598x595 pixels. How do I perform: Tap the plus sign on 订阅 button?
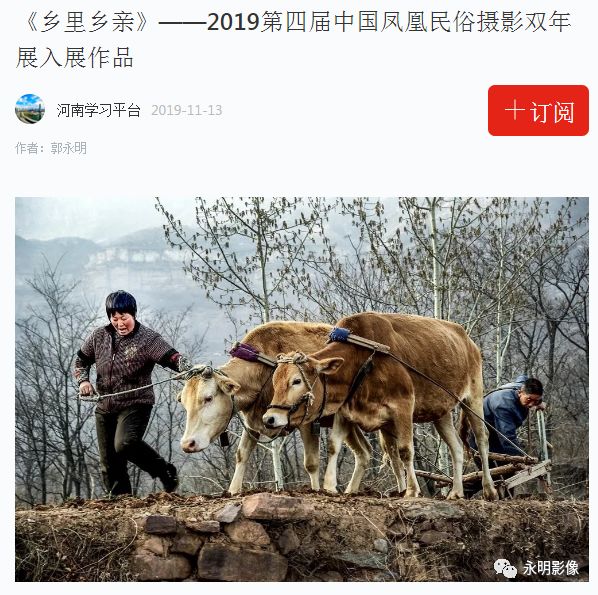[514, 110]
